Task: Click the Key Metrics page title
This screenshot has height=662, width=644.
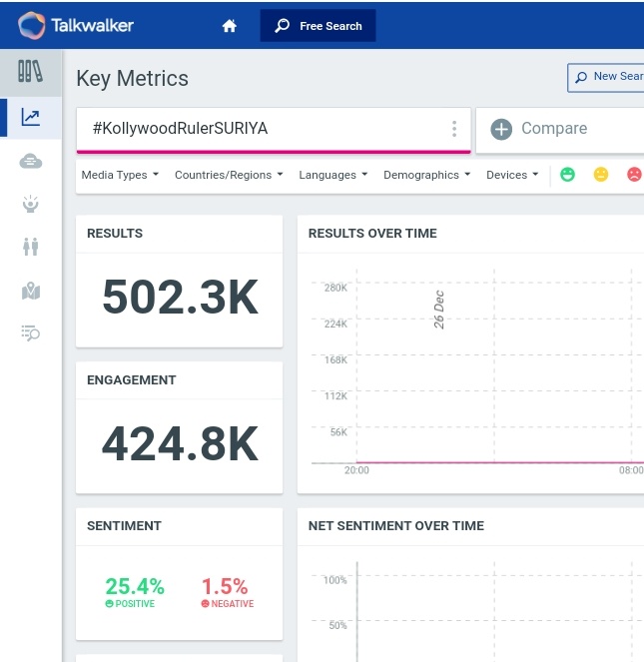Action: [x=132, y=79]
